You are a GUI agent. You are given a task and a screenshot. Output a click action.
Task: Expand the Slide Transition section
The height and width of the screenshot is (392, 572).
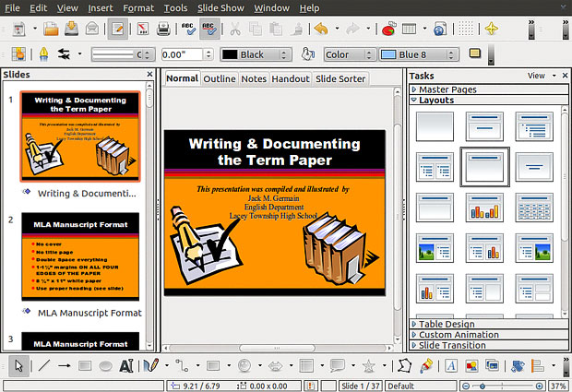[488, 345]
